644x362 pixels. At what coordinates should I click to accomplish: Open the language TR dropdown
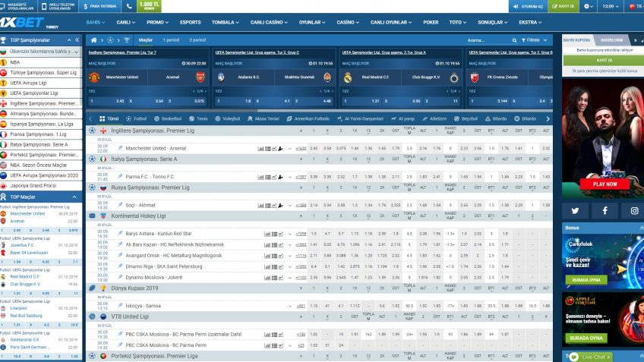click(x=635, y=6)
